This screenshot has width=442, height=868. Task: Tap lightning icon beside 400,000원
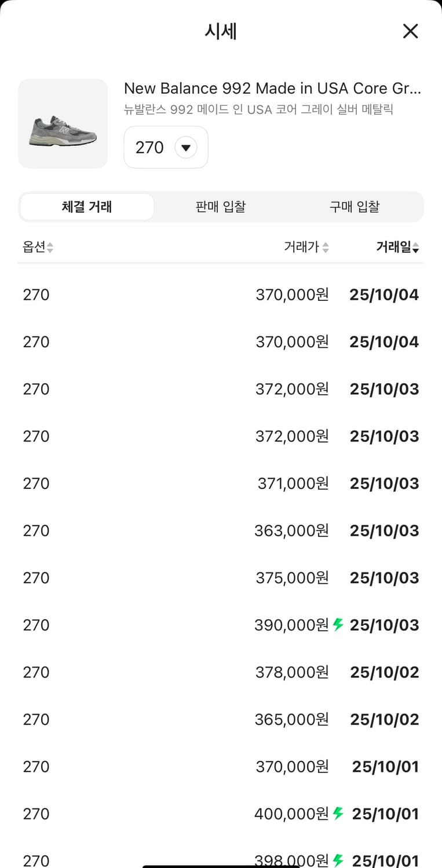pyautogui.click(x=338, y=814)
